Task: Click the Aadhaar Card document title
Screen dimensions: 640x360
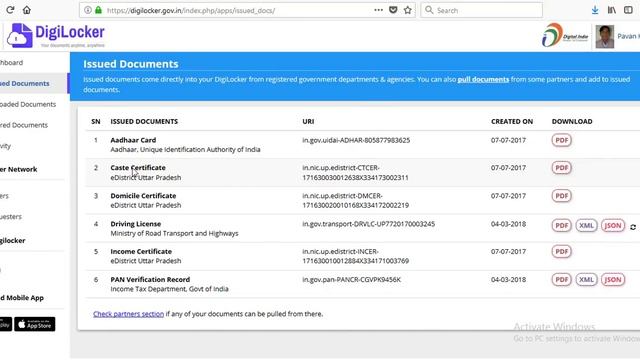Action: coord(133,140)
